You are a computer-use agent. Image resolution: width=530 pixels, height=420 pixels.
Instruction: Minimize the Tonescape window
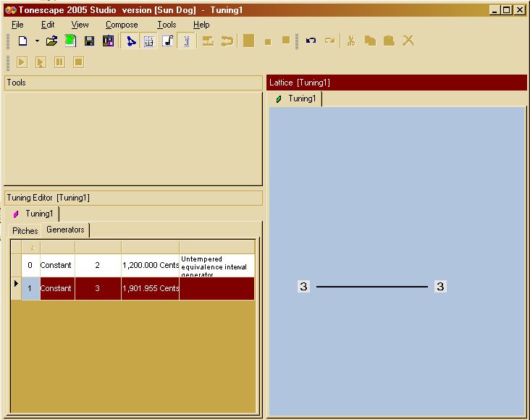pyautogui.click(x=495, y=10)
